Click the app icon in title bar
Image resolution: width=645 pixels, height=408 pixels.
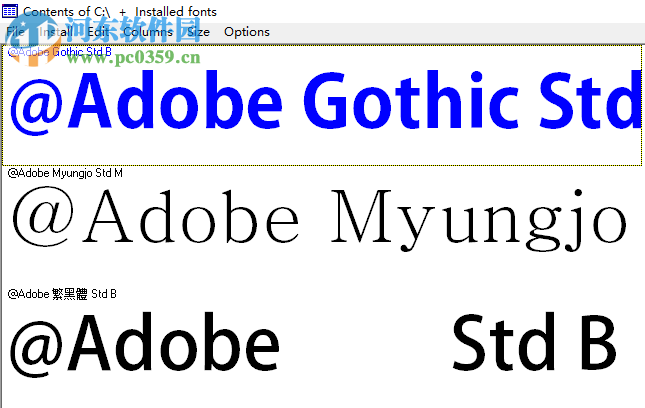click(10, 11)
